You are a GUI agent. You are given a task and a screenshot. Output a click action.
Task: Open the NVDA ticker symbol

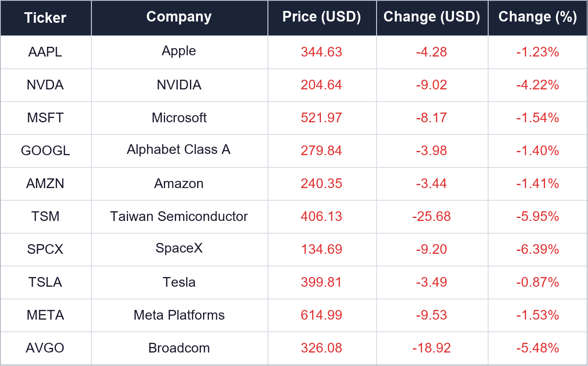[x=45, y=85]
